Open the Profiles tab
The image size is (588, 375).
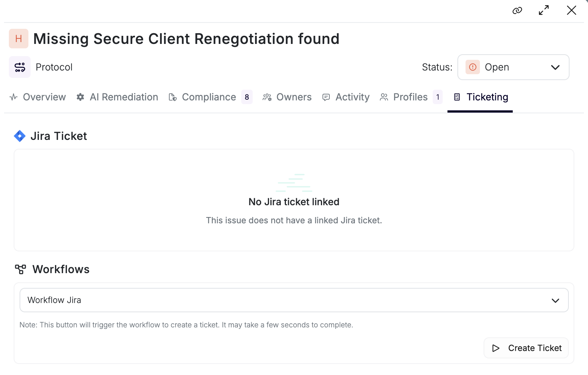(410, 97)
